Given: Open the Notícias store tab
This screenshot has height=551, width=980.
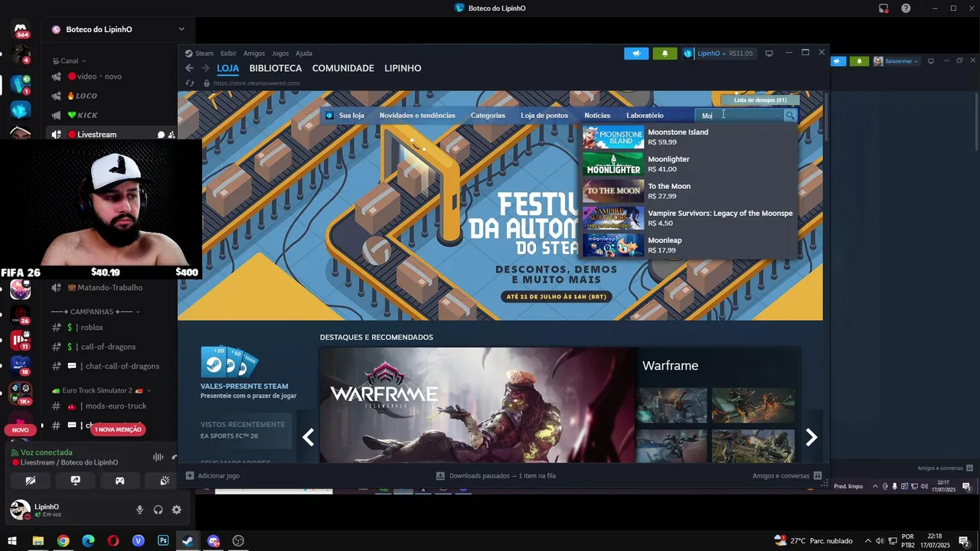Looking at the screenshot, I should [x=597, y=116].
